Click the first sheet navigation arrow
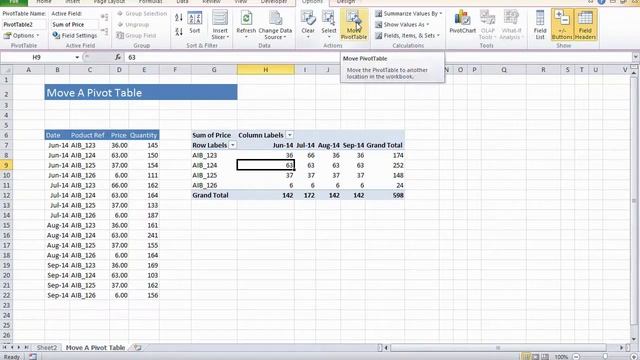This screenshot has width=640, height=360. tap(4, 347)
